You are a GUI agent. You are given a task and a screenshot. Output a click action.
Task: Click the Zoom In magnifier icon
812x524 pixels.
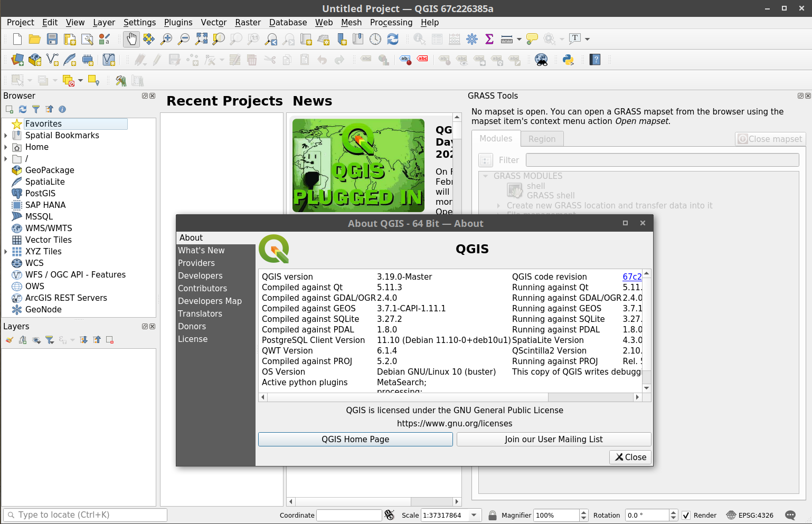pyautogui.click(x=166, y=39)
